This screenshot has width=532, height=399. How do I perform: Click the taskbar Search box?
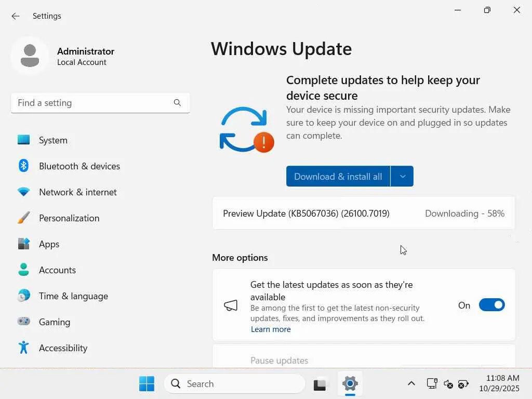click(x=234, y=384)
